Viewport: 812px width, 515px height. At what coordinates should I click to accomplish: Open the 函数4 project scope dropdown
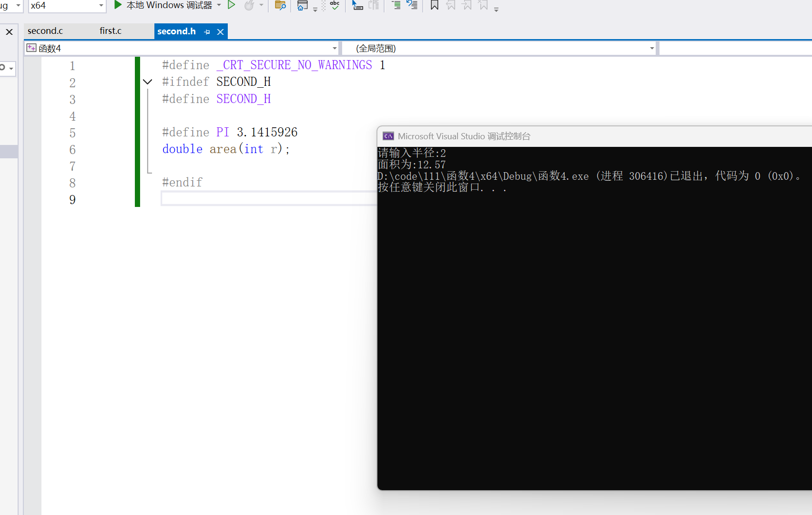tap(182, 48)
